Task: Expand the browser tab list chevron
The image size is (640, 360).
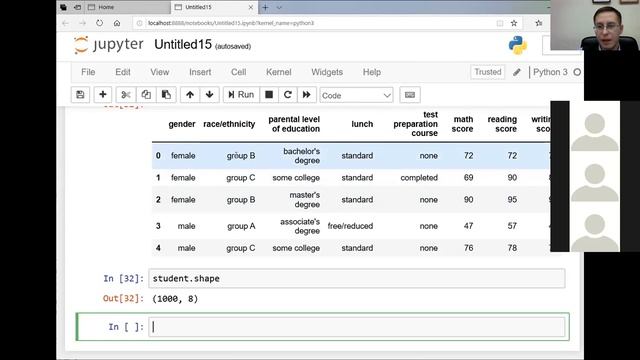Action: pos(279,7)
